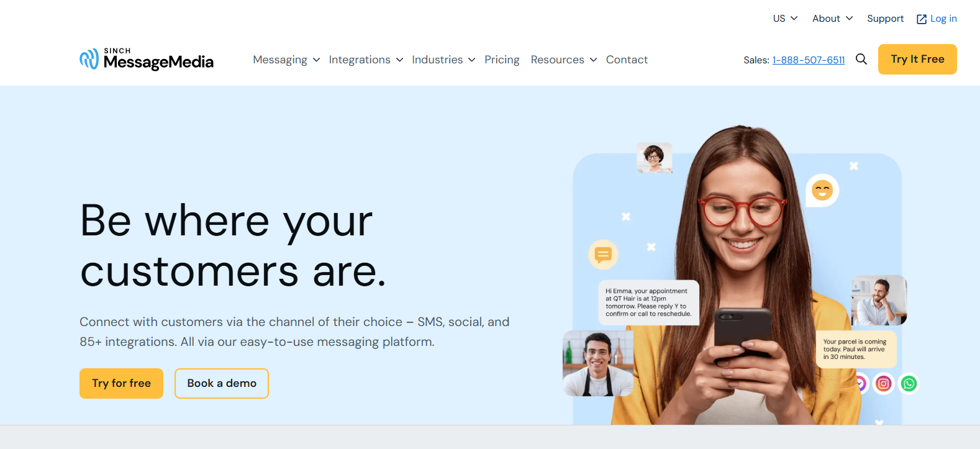Click the Instagram icon in hero image
This screenshot has width=980, height=449.
[883, 384]
